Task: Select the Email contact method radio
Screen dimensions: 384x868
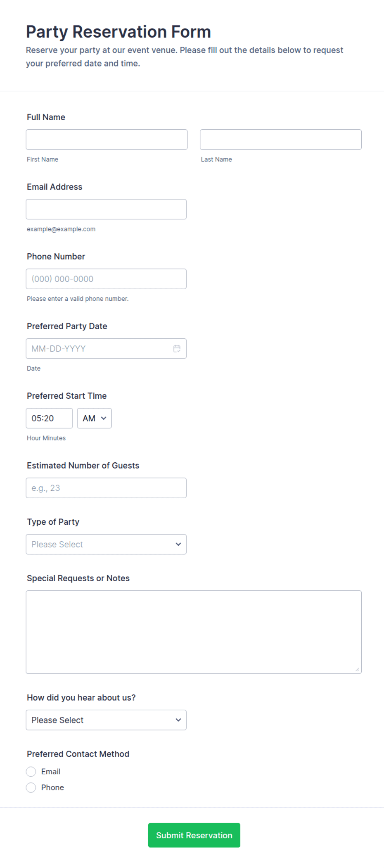Action: click(x=31, y=772)
